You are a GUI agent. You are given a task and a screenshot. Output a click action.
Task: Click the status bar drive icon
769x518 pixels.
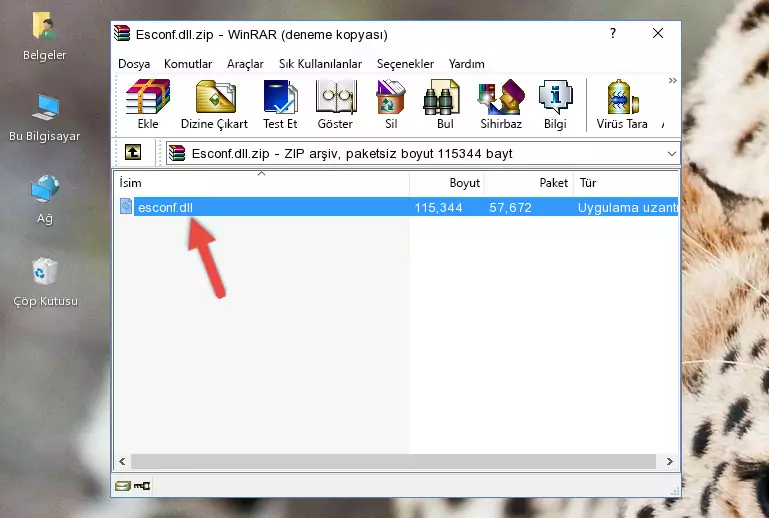point(123,486)
